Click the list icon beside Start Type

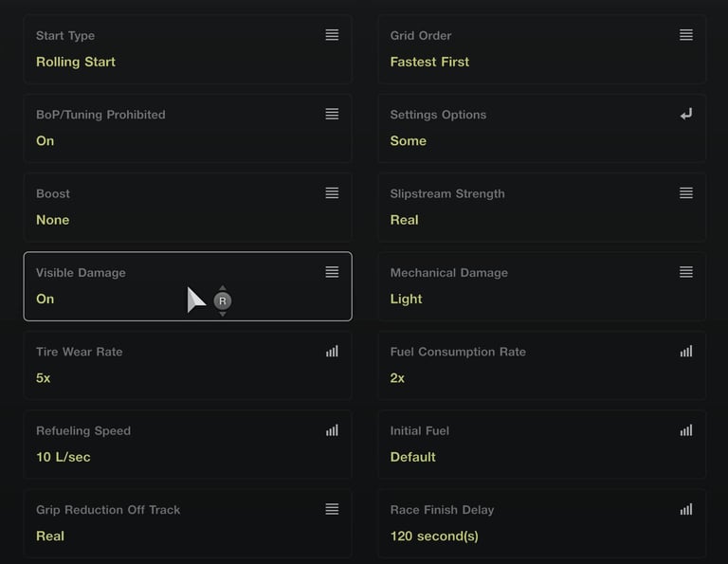click(x=332, y=35)
